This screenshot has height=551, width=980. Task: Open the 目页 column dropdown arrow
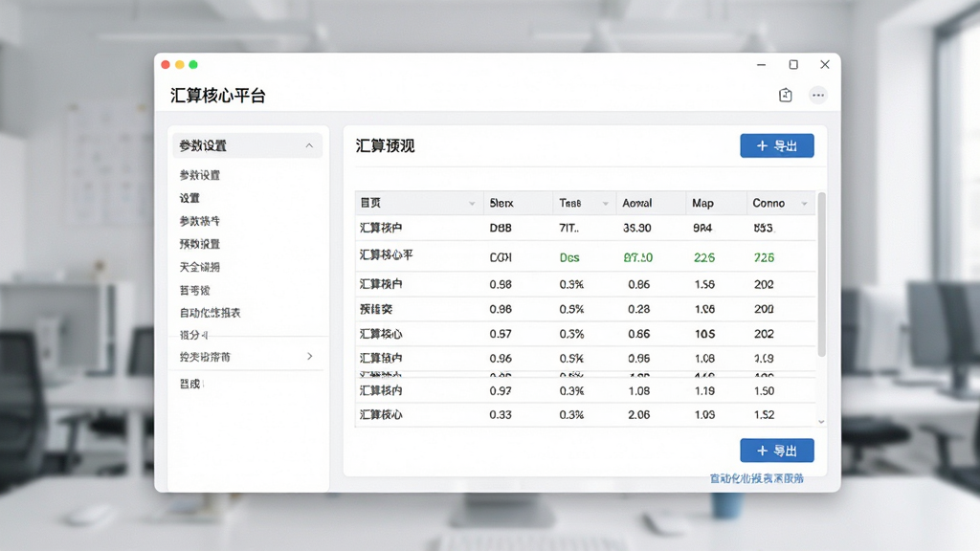tap(472, 204)
